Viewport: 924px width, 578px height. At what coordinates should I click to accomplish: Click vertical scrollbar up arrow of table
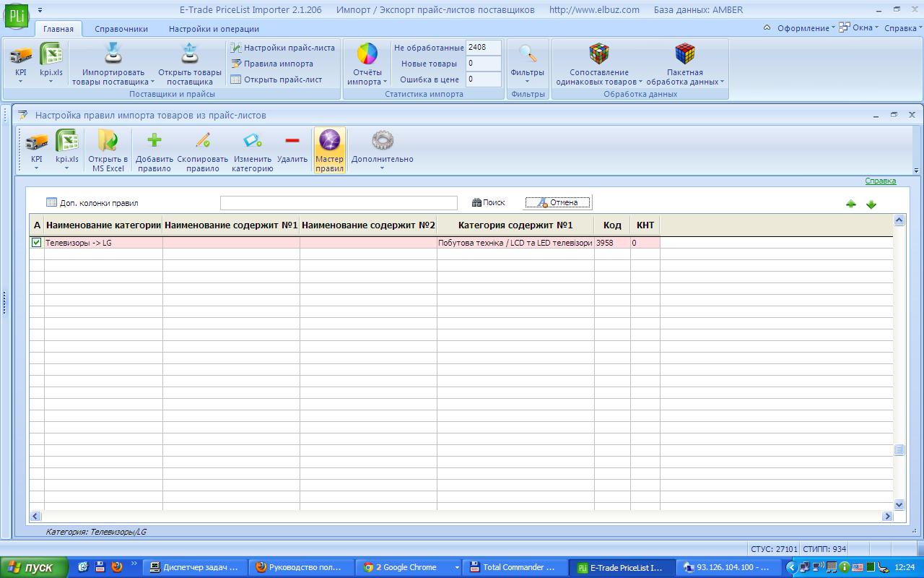[x=899, y=220]
